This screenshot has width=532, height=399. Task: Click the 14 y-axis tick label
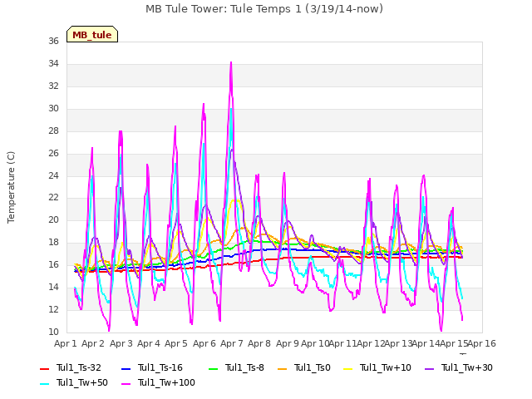tap(53, 288)
